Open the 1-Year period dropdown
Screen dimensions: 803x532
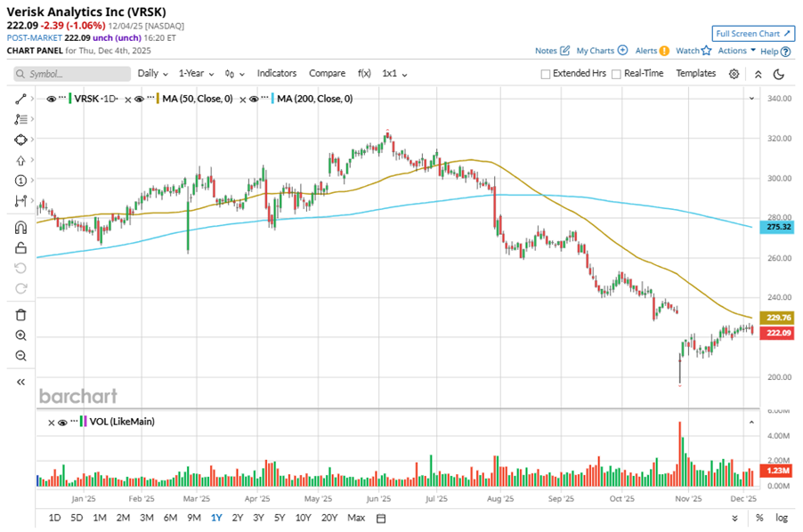point(196,74)
